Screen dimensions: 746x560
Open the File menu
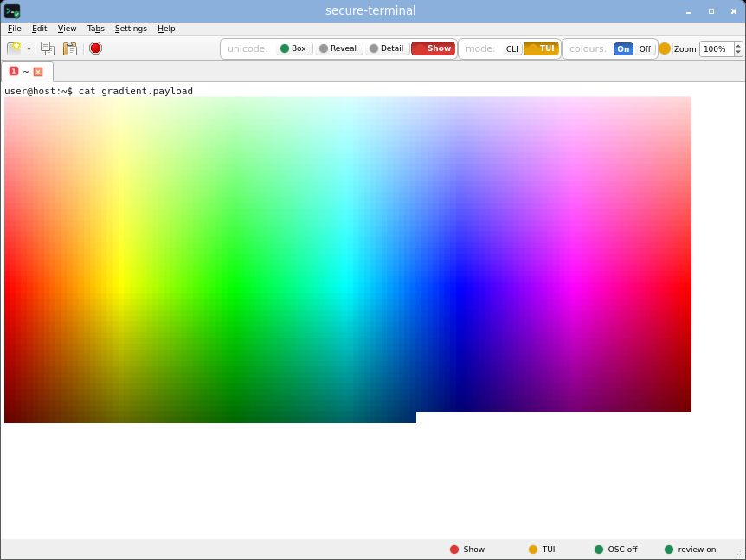pyautogui.click(x=14, y=29)
